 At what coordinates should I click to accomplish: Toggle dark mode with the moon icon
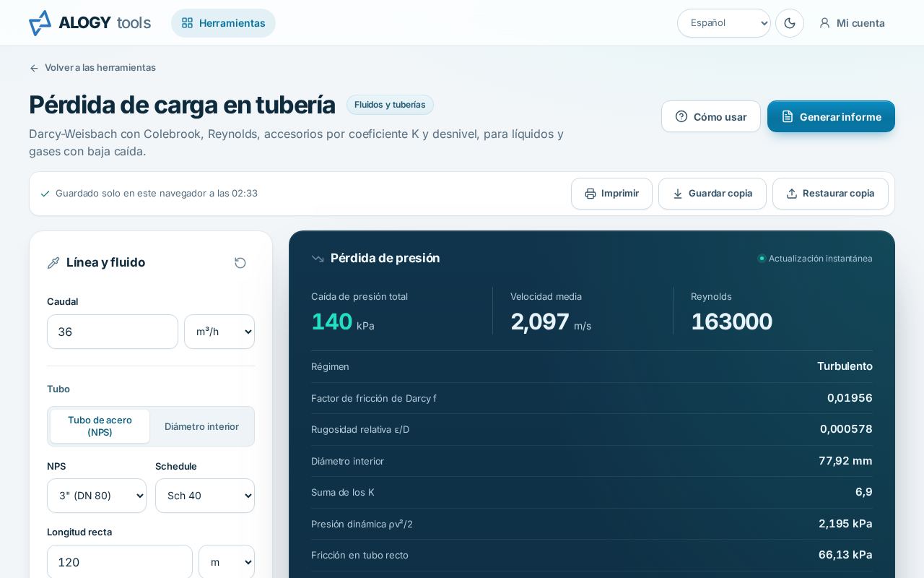[x=790, y=23]
